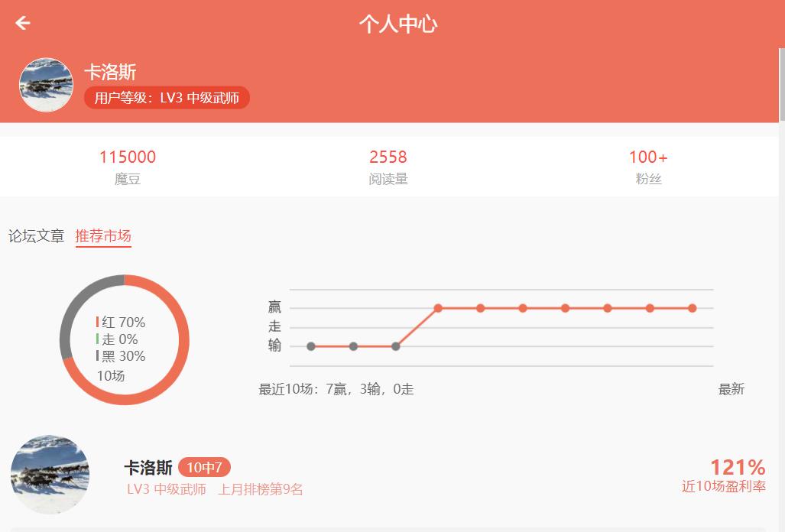The image size is (785, 532).
Task: Click the 红 70% legend entry
Action: (121, 322)
